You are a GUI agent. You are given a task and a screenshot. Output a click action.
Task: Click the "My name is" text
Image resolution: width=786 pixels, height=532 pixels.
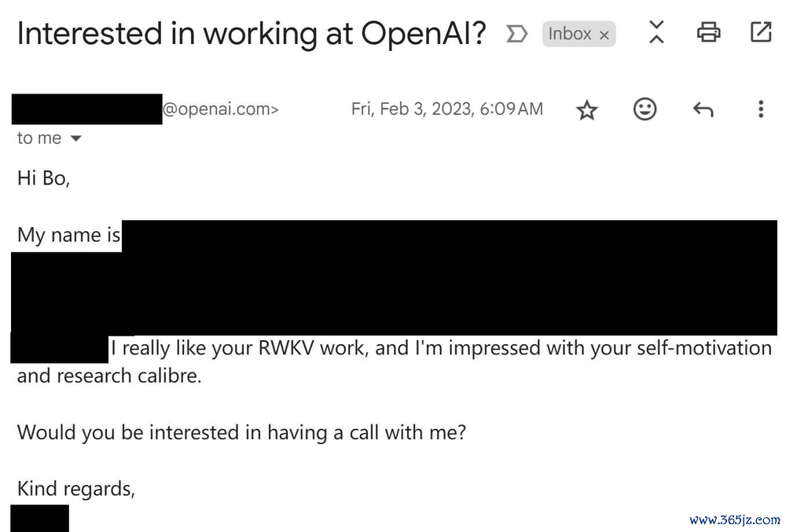(x=69, y=235)
